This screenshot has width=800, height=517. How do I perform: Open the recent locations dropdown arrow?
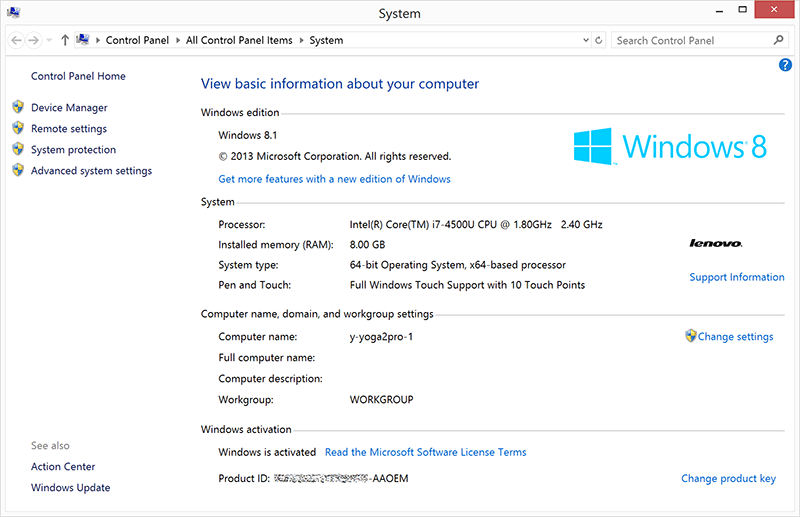coord(49,40)
